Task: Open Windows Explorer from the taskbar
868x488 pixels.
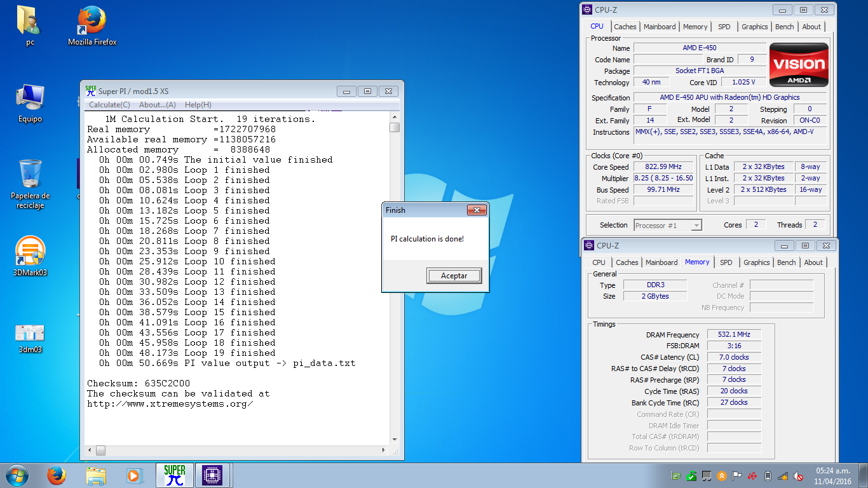Action: (96, 475)
